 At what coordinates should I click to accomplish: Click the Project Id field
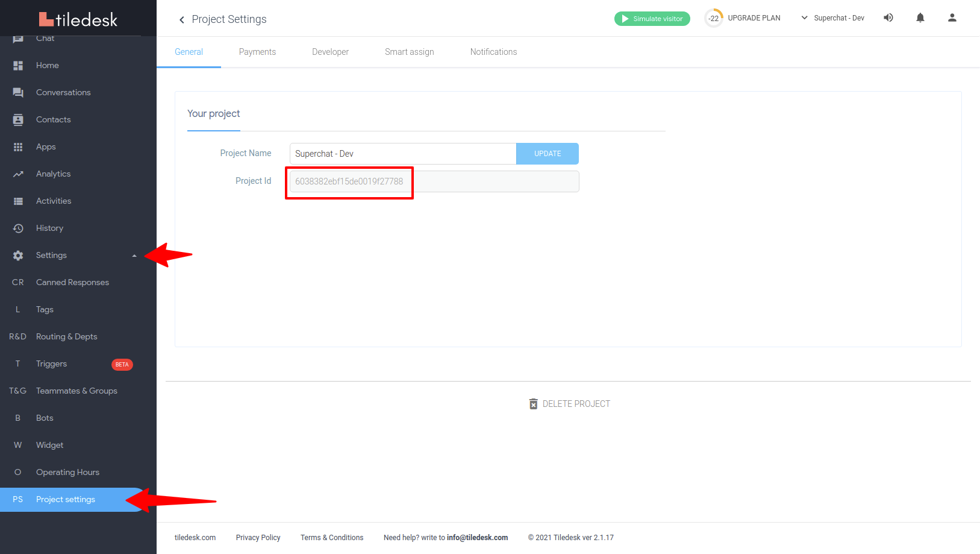click(x=434, y=181)
